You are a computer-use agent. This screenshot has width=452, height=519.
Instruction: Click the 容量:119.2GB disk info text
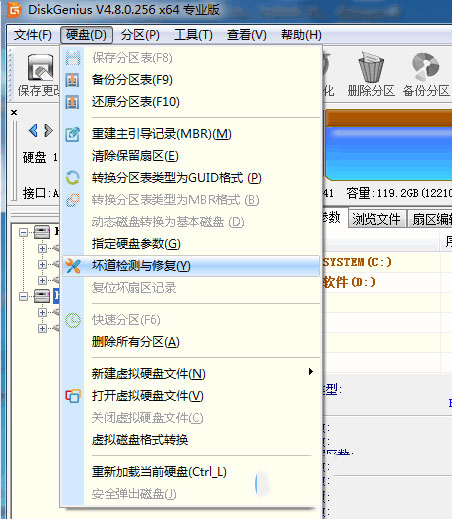click(x=399, y=193)
